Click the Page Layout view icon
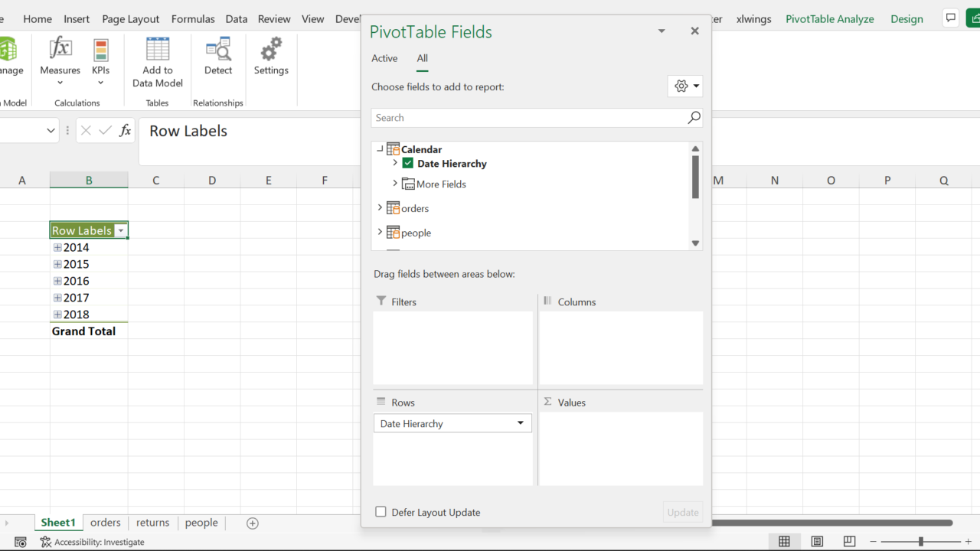This screenshot has width=980, height=551. [x=817, y=542]
